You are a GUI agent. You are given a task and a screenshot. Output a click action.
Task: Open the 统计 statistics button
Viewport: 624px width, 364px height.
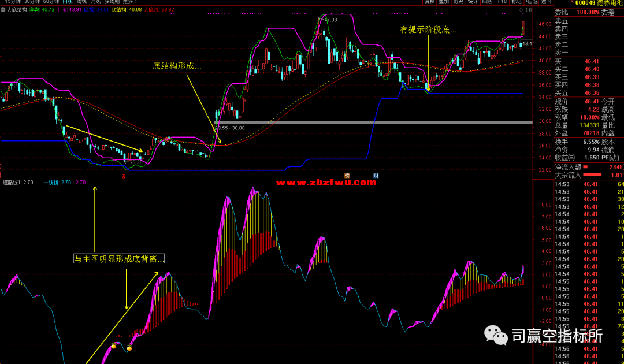(473, 2)
